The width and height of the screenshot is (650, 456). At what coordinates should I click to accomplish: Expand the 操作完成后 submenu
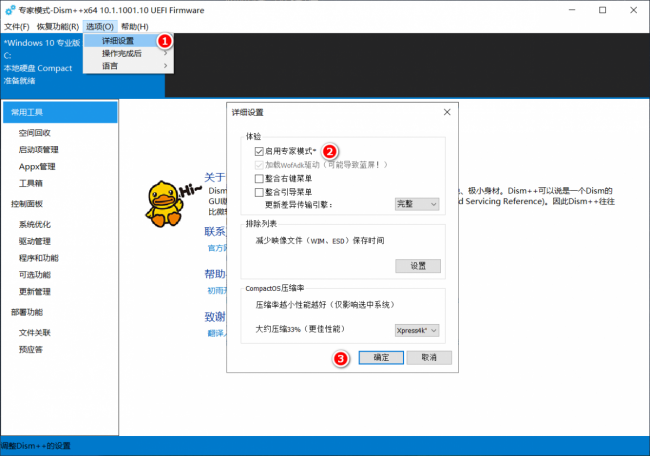pyautogui.click(x=129, y=53)
